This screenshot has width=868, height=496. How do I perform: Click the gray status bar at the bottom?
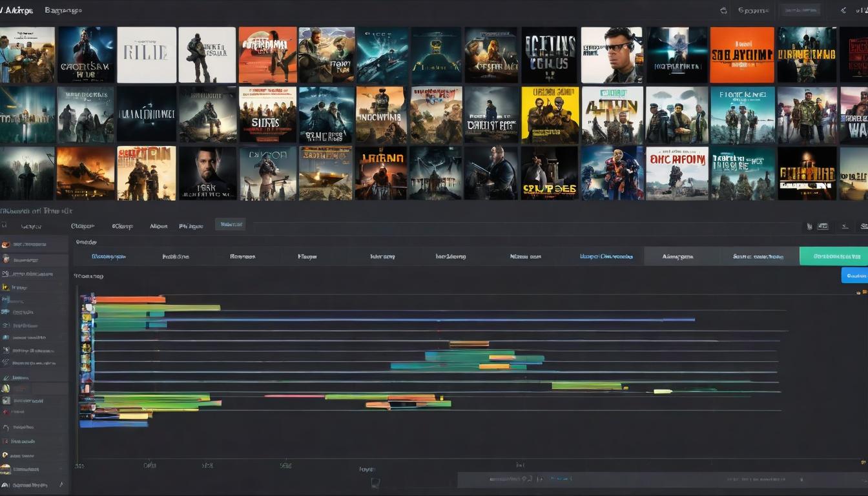pyautogui.click(x=663, y=480)
